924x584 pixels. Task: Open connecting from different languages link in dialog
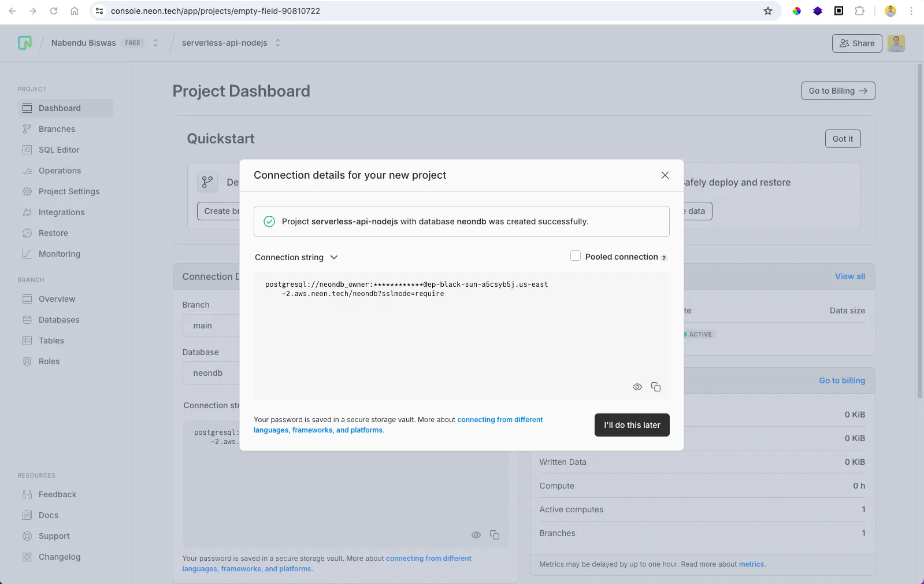[398, 425]
